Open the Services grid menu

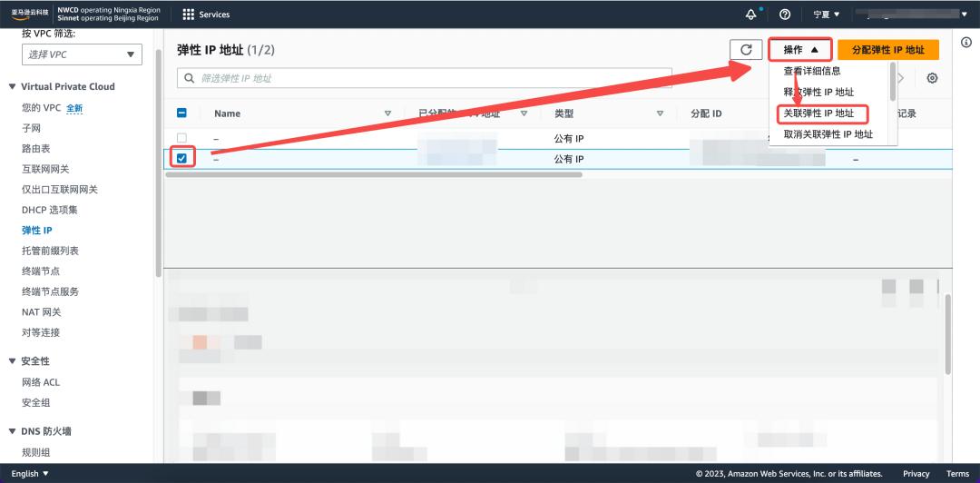coord(206,15)
